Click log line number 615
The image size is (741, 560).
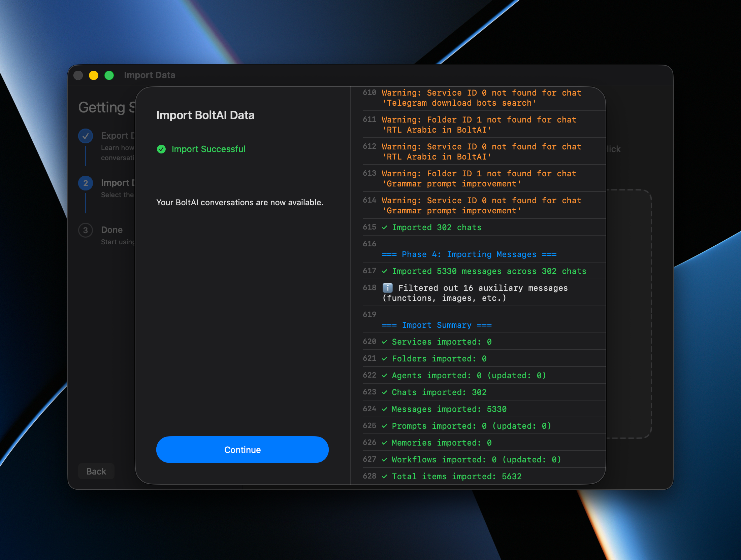click(x=369, y=227)
